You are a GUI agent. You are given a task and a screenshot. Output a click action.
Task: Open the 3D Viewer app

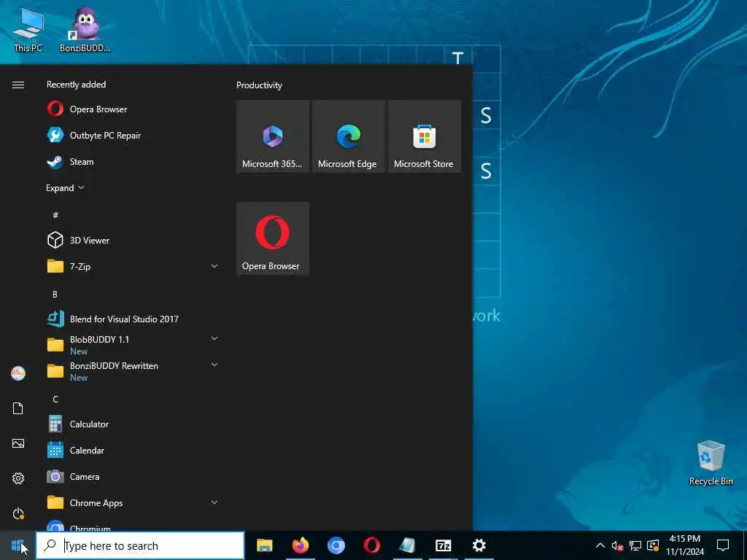pyautogui.click(x=133, y=240)
